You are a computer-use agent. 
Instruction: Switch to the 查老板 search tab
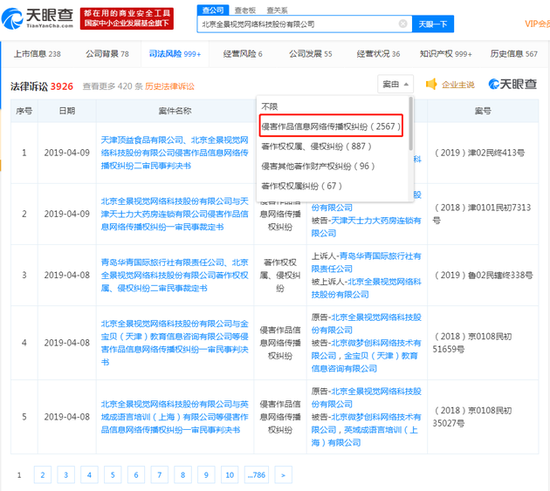(x=245, y=10)
